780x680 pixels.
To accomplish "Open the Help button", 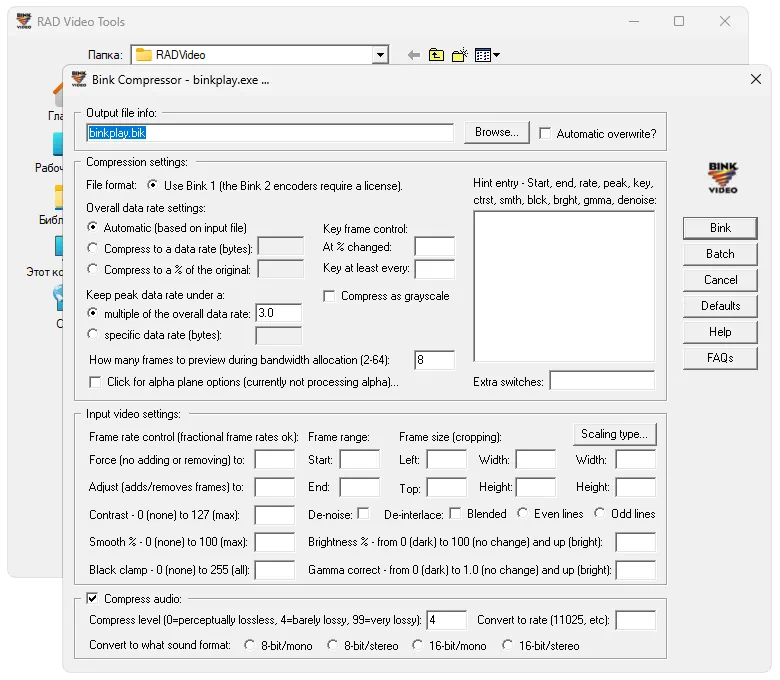I will 720,332.
